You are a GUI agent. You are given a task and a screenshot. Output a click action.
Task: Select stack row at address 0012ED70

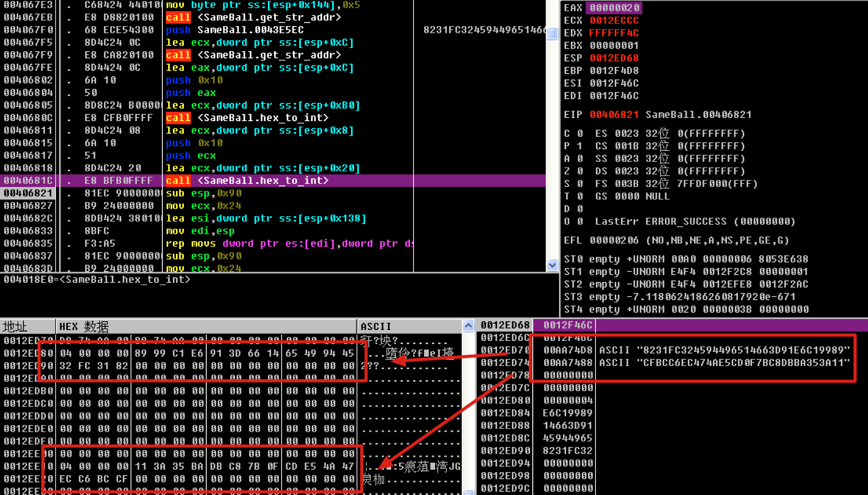point(505,350)
